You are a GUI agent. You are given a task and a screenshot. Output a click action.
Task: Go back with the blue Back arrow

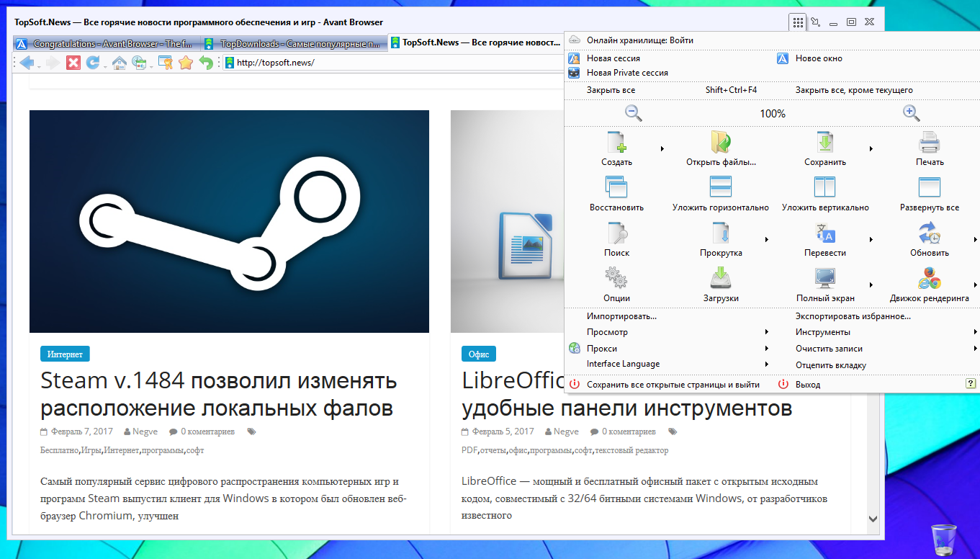coord(26,63)
